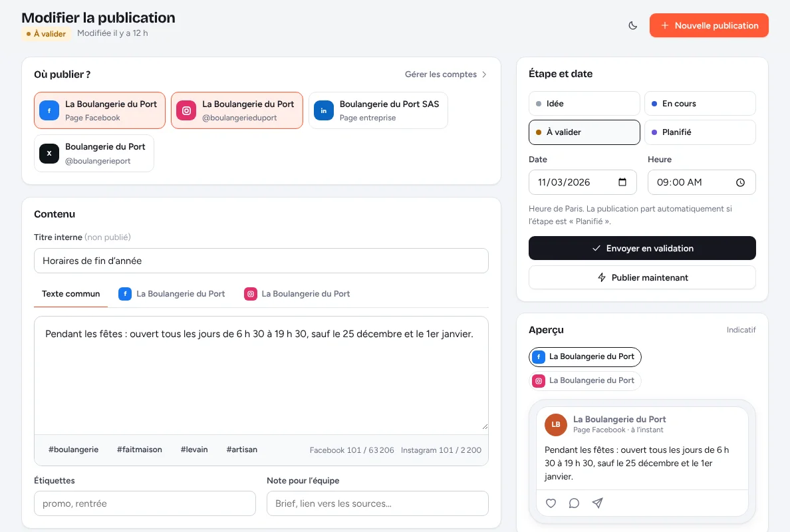Focus the Titre interne field

261,261
